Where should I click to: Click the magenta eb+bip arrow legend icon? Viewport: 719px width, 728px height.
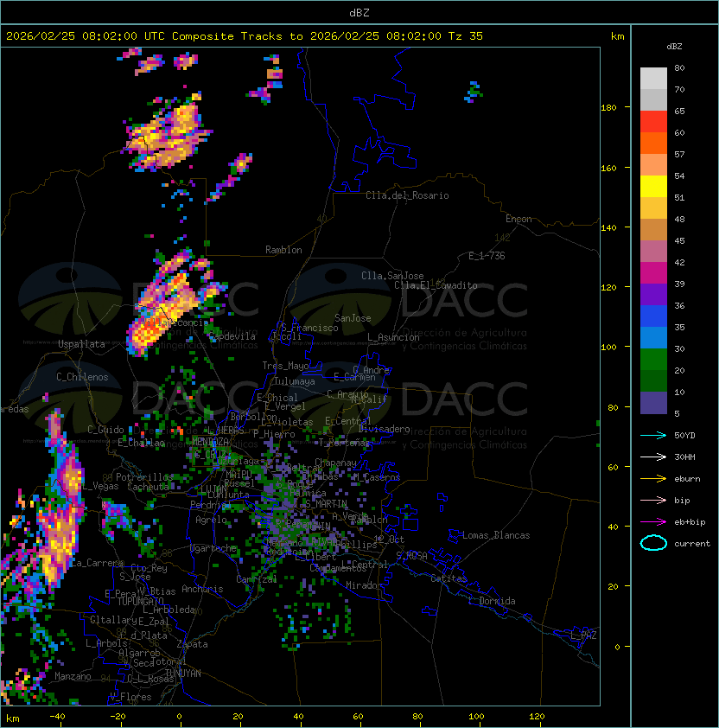(x=653, y=522)
